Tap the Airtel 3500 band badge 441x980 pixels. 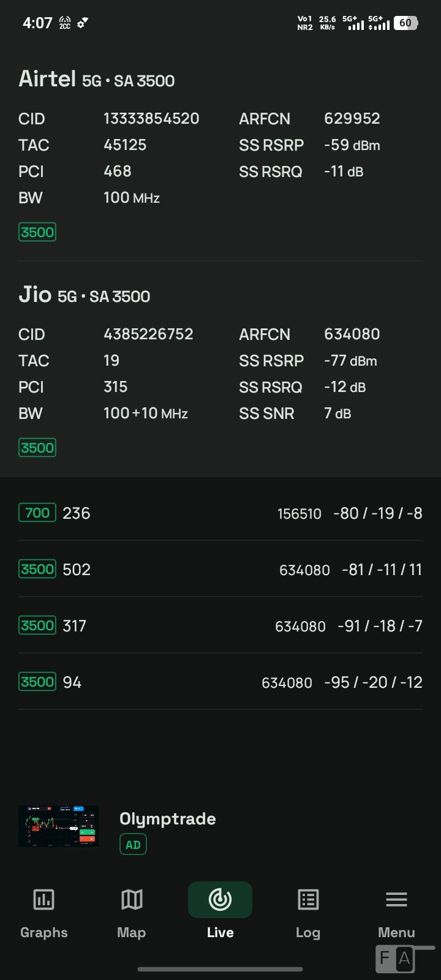tap(37, 232)
